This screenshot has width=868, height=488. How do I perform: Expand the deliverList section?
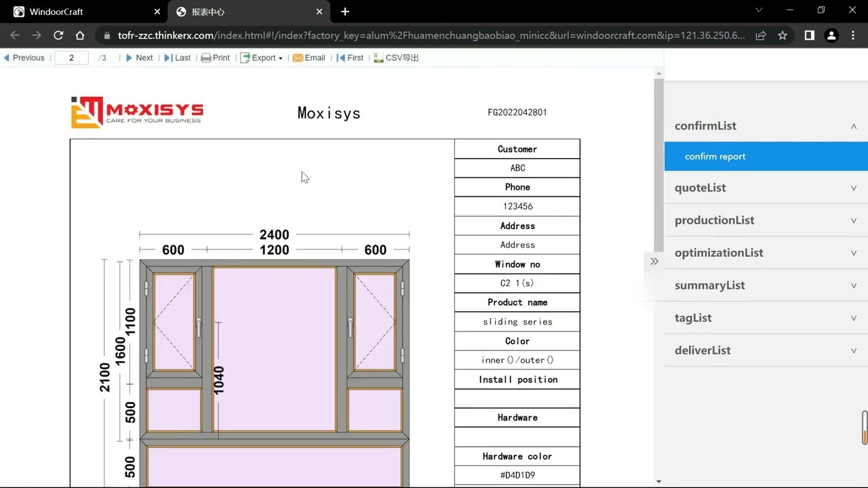point(766,350)
